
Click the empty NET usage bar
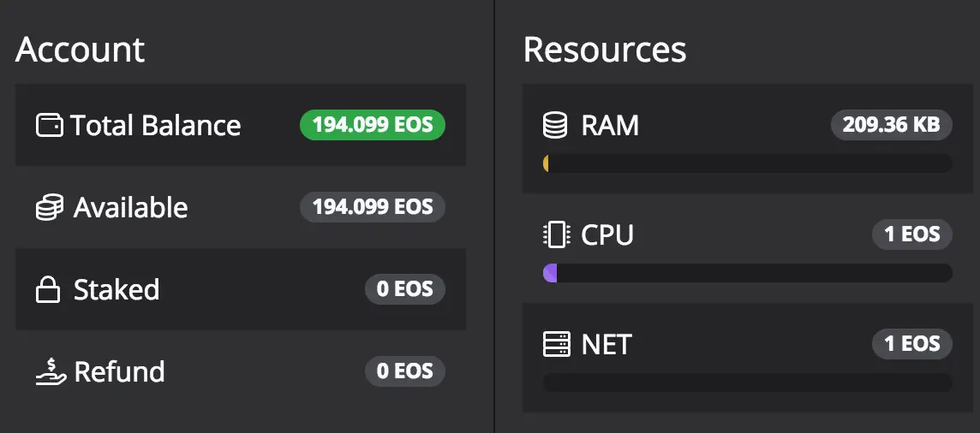(x=747, y=383)
